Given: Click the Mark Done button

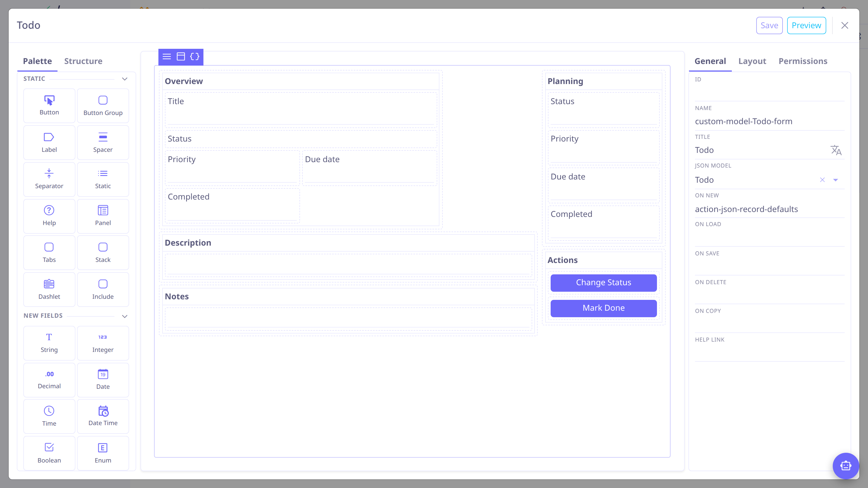Looking at the screenshot, I should [x=604, y=308].
